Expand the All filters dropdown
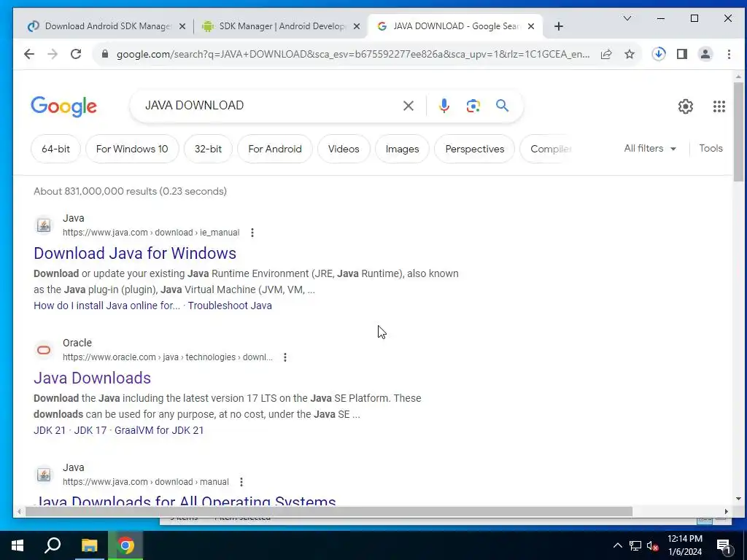This screenshot has height=560, width=747. tap(650, 149)
